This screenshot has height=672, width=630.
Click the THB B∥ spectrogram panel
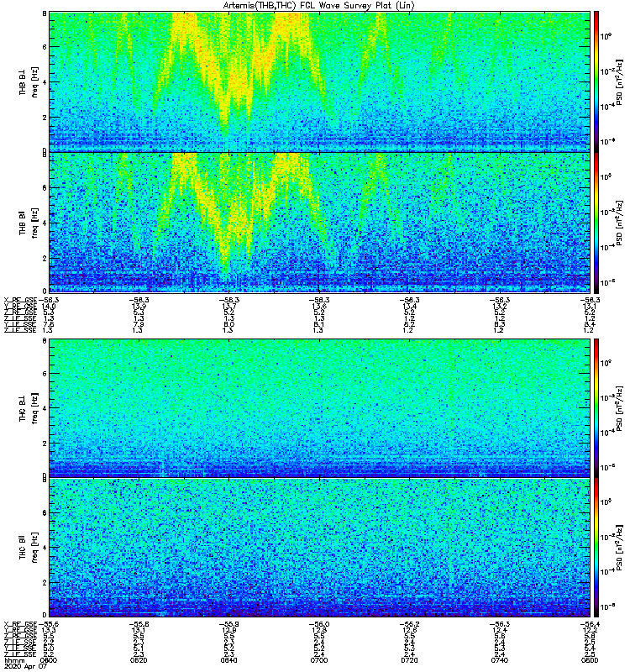[319, 223]
